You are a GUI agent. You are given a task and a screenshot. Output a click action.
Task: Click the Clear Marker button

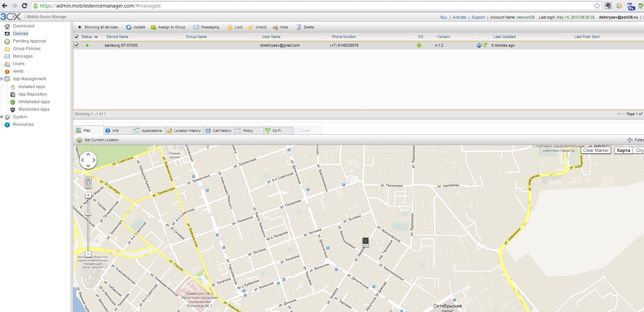pos(596,151)
